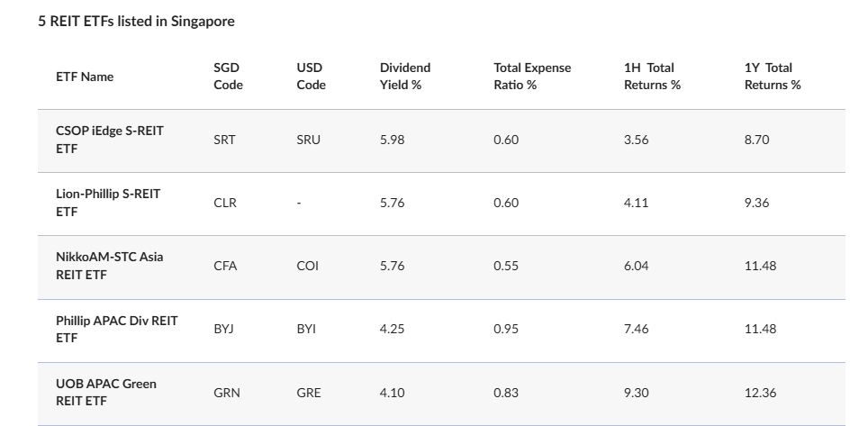Image resolution: width=868 pixels, height=426 pixels.
Task: Click the '5 REIT ETFs listed in Singapore' heading
Action: coord(136,22)
